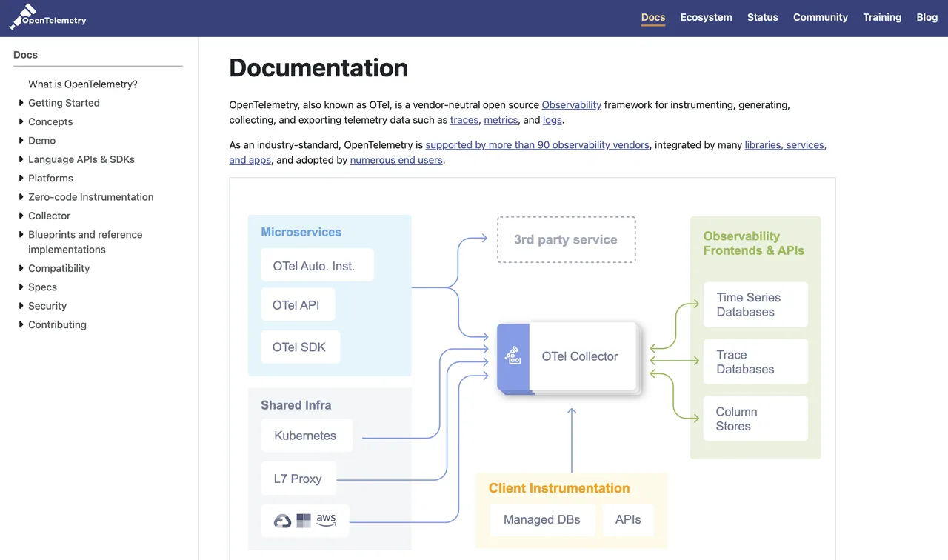Expand the Compatibility section arrow
Viewport: 948px width, 560px height.
[21, 268]
